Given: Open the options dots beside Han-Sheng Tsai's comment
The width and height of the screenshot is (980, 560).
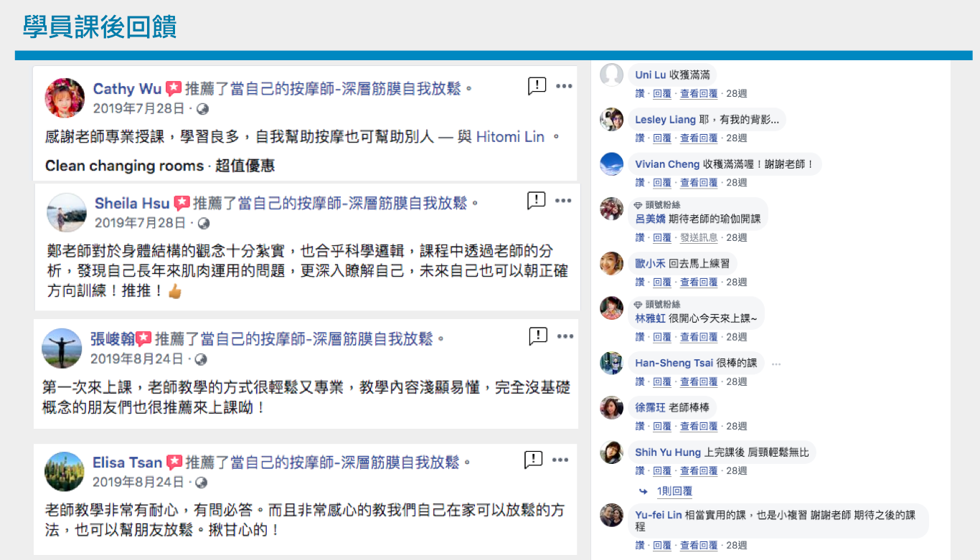Looking at the screenshot, I should click(x=776, y=364).
